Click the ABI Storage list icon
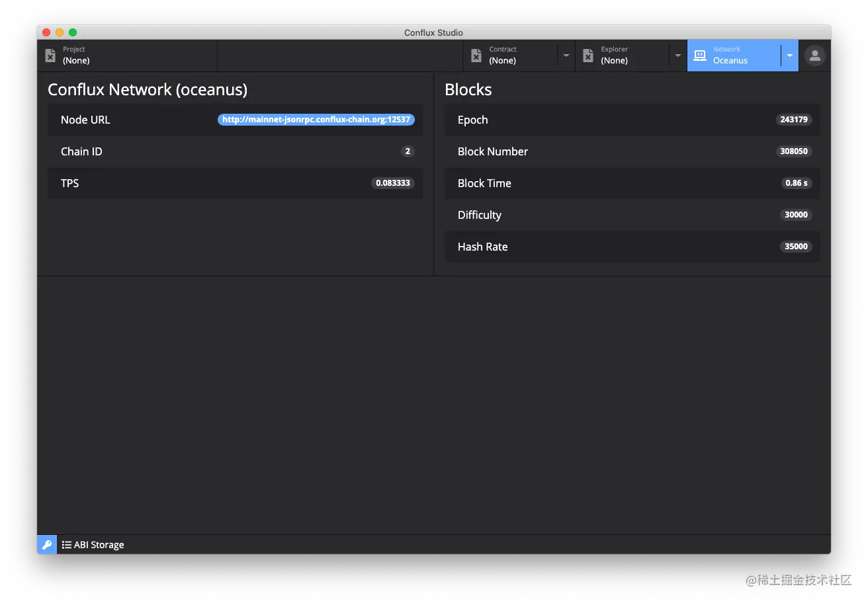 [66, 545]
